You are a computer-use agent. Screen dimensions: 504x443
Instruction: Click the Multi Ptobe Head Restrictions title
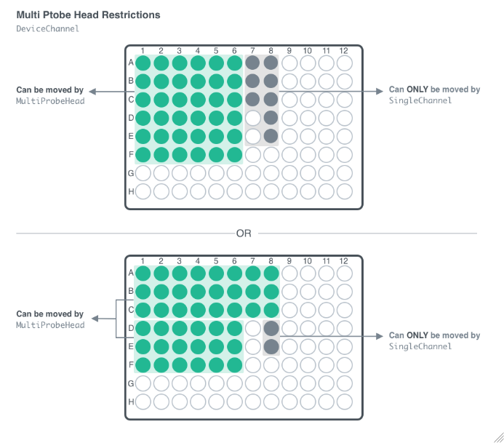point(89,15)
